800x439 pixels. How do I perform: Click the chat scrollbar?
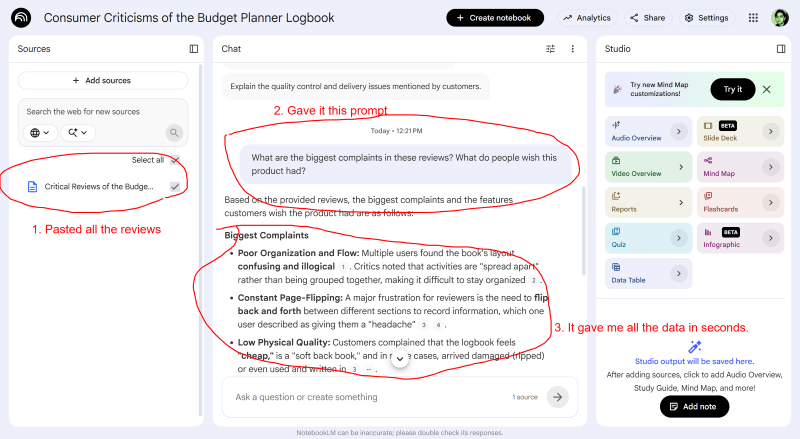[x=584, y=231]
